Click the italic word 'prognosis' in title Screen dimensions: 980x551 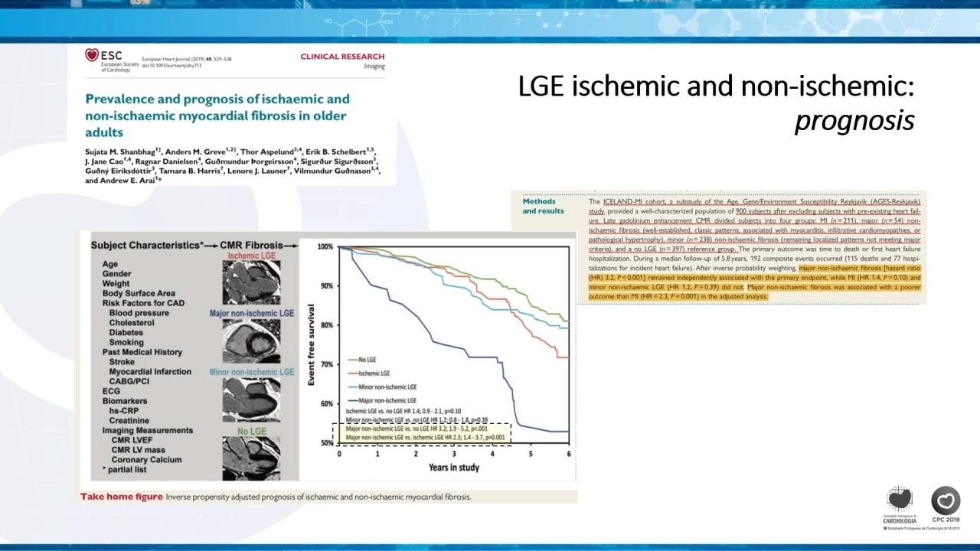(854, 120)
